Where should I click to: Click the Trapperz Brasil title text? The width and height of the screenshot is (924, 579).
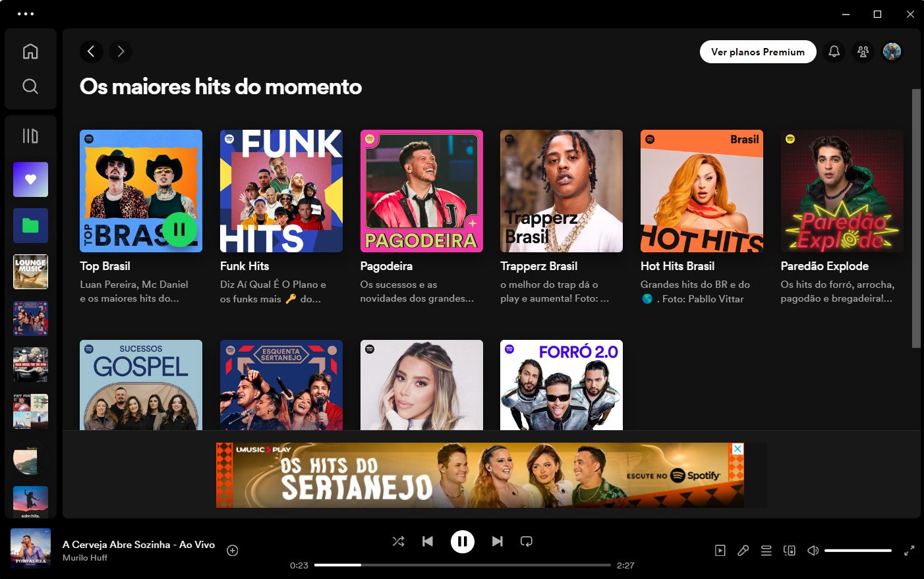pos(539,266)
